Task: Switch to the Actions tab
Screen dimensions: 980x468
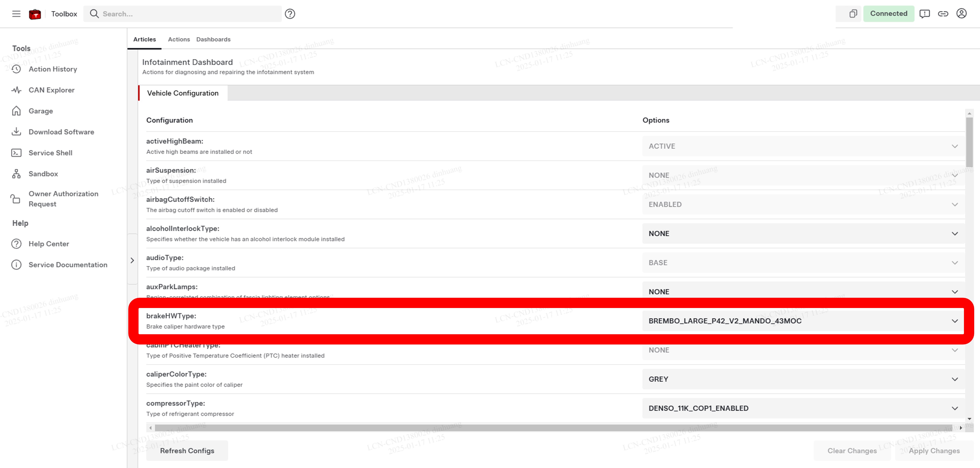Action: [x=179, y=40]
